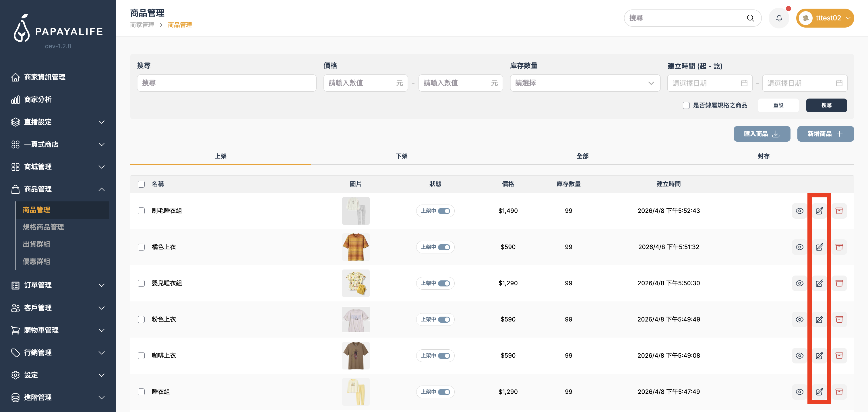Click the magnifier icon in top search bar
868x412 pixels.
pyautogui.click(x=750, y=18)
